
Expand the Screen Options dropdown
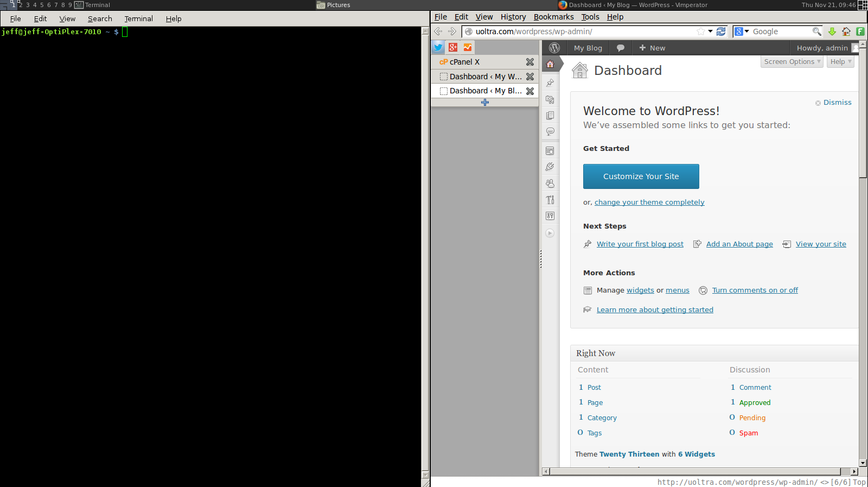(792, 62)
